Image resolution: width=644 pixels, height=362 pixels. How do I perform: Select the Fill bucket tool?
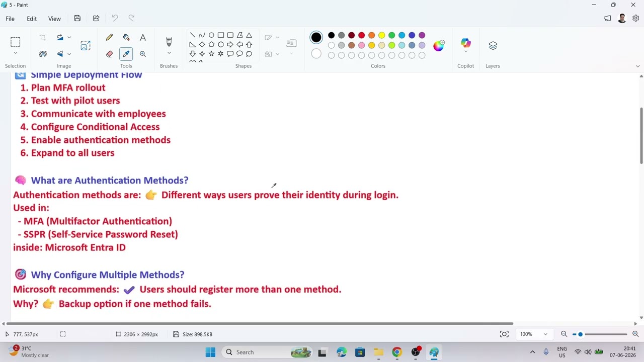[126, 38]
